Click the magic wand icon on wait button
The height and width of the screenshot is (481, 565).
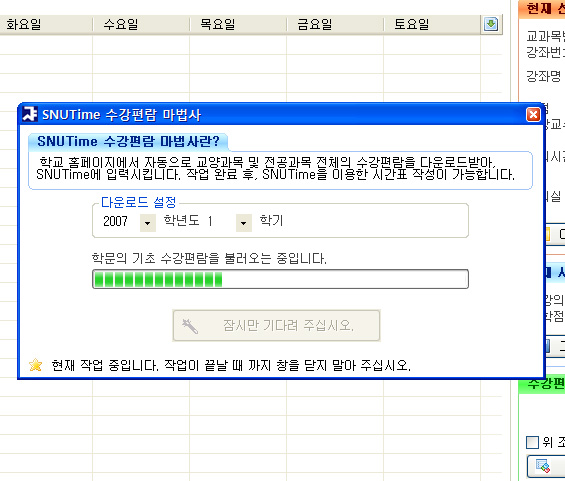(x=190, y=326)
